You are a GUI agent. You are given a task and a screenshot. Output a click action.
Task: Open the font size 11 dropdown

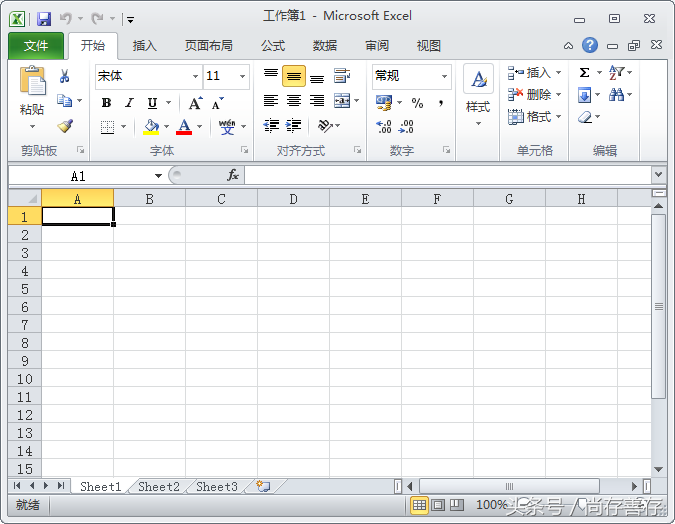point(242,76)
